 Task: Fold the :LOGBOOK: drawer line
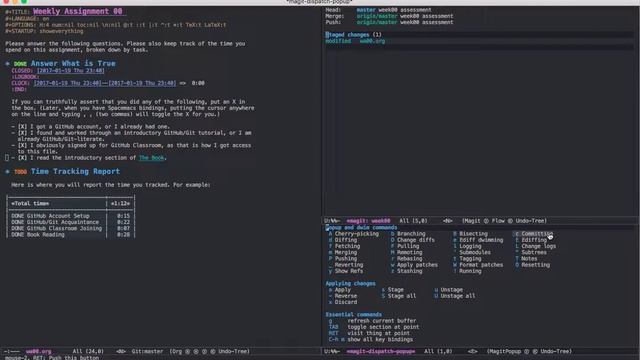pyautogui.click(x=25, y=77)
